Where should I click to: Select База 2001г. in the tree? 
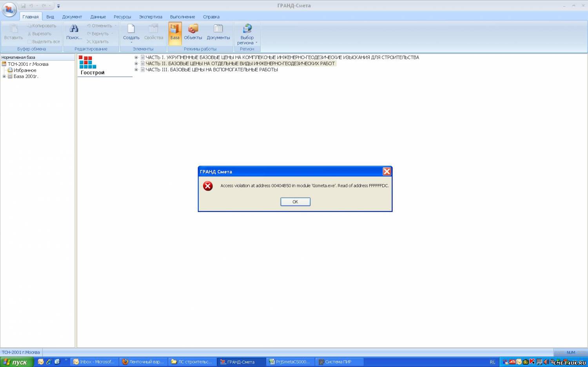pyautogui.click(x=26, y=76)
